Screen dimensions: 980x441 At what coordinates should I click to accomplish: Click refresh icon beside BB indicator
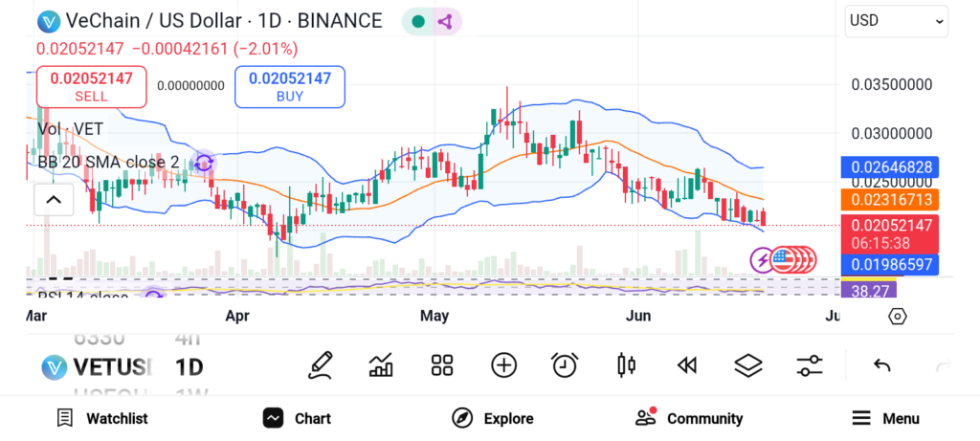(x=204, y=163)
